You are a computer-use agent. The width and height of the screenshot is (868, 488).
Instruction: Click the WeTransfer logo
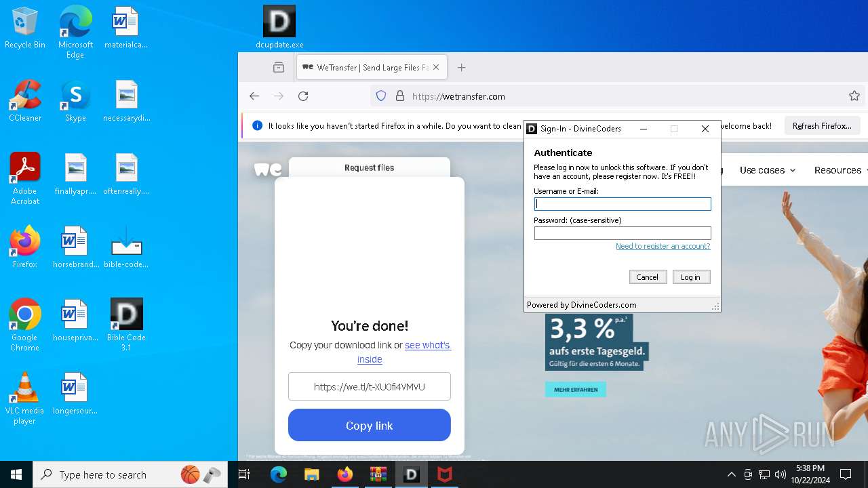267,169
